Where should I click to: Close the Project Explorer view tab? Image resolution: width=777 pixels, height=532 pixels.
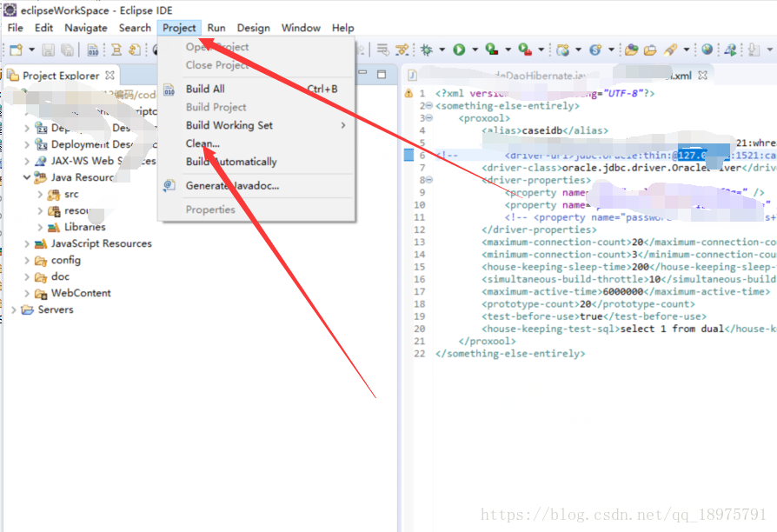point(110,76)
